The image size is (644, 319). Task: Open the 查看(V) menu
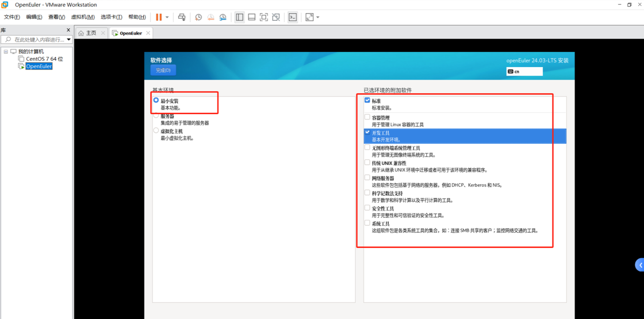(x=56, y=17)
